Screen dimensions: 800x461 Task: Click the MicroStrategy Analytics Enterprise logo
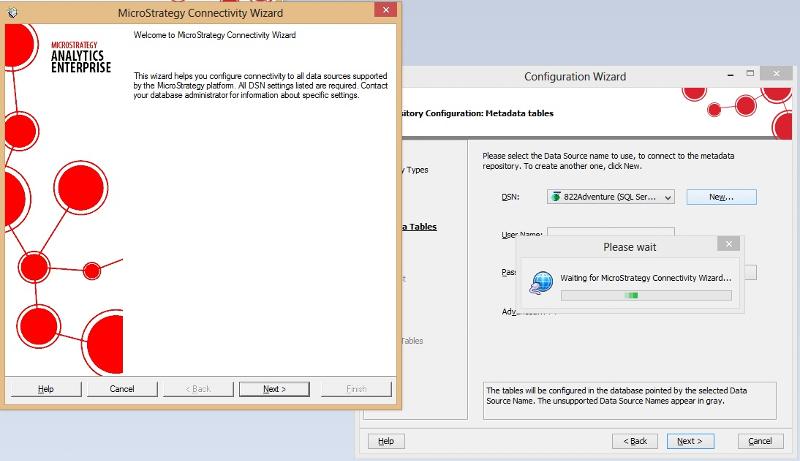point(81,58)
